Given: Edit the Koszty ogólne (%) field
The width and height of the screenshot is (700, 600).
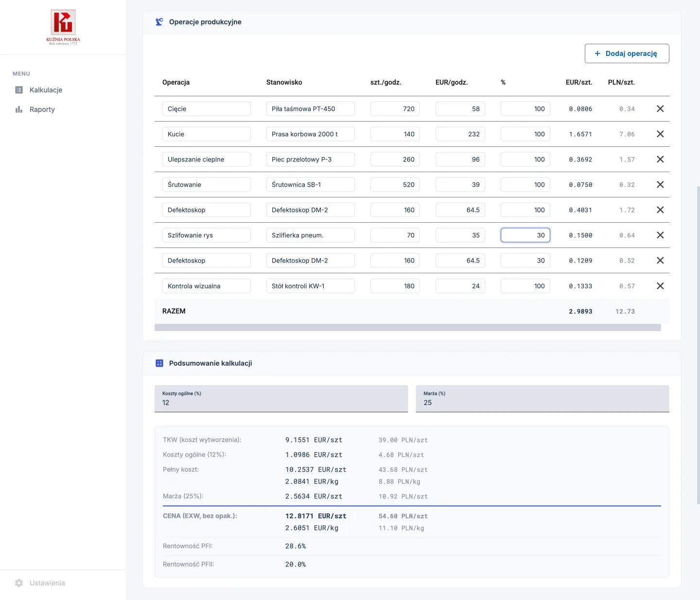Looking at the screenshot, I should tap(281, 399).
